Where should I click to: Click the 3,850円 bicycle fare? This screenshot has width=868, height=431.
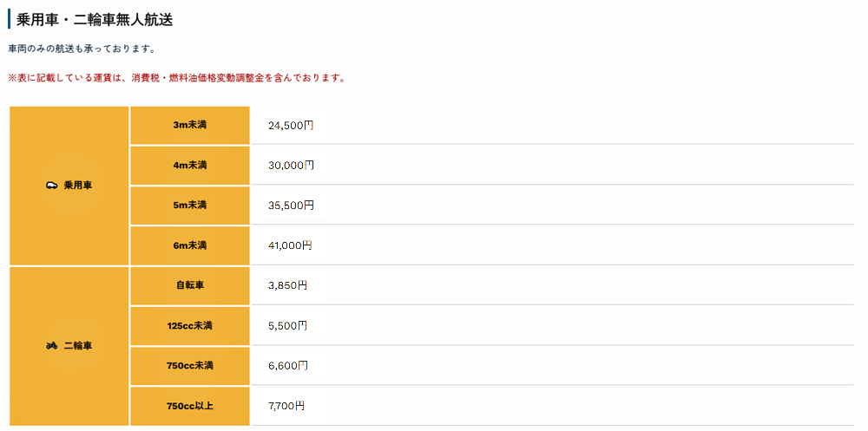[287, 285]
